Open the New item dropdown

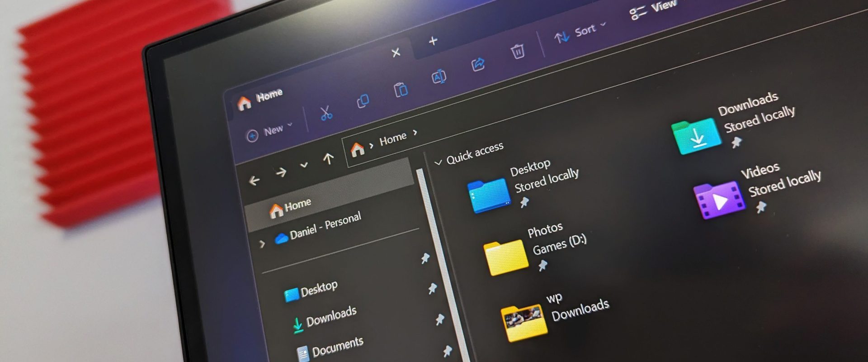coord(270,132)
